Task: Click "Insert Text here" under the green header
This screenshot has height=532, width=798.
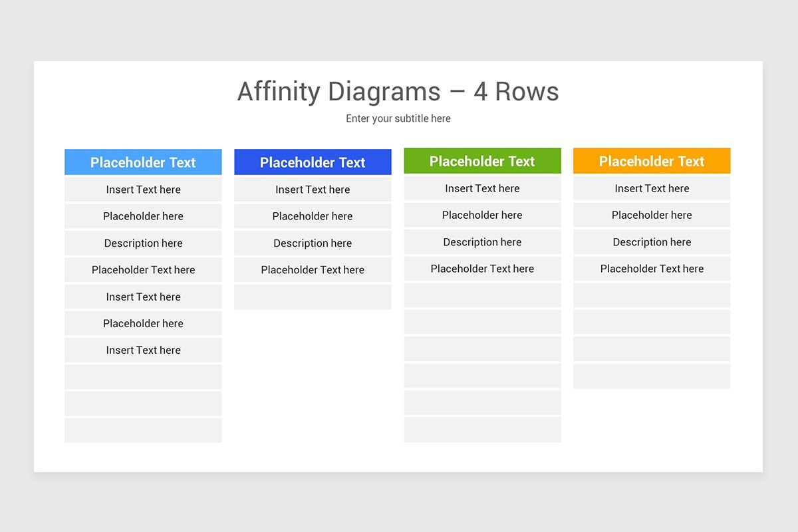Action: [482, 188]
